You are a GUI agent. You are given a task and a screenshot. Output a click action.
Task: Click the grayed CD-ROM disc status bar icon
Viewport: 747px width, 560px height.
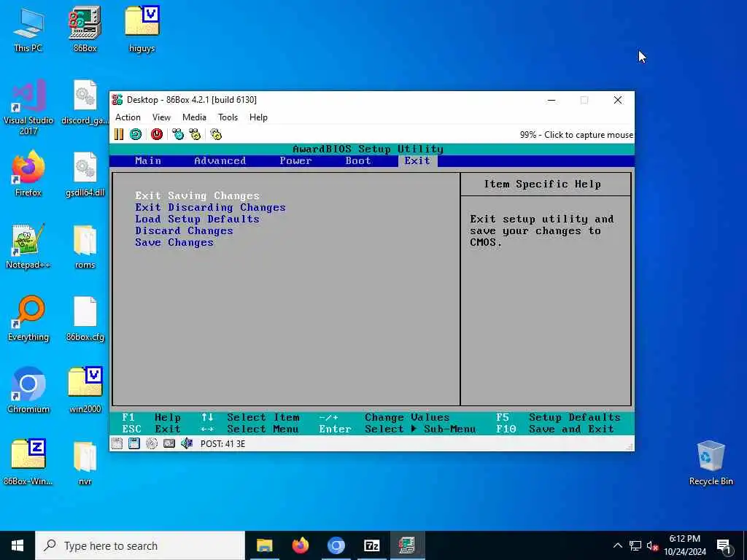tap(152, 444)
